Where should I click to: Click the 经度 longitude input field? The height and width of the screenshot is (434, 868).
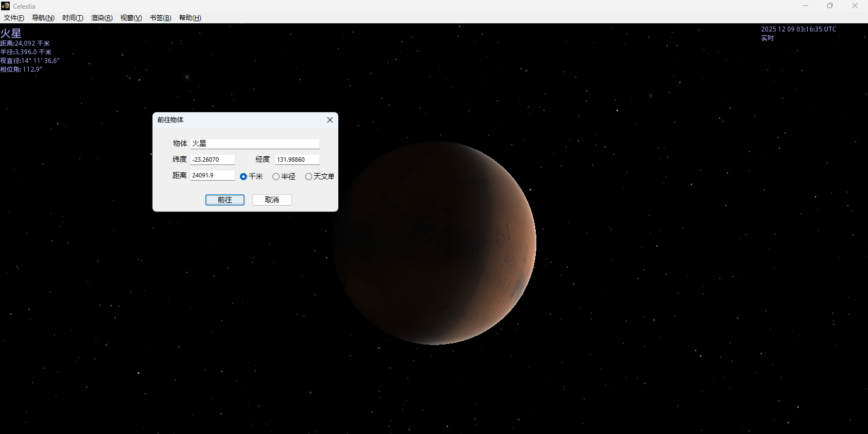point(297,159)
